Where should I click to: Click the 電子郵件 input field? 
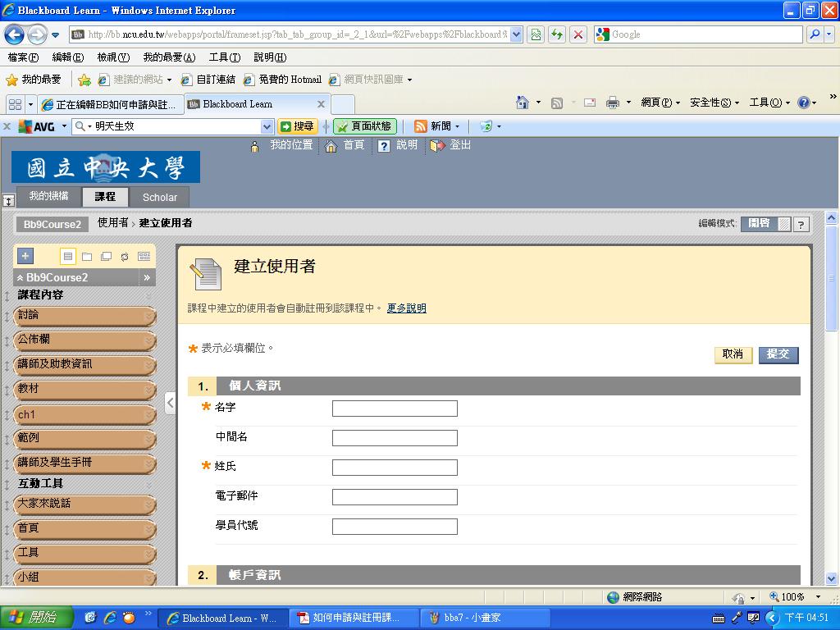pos(395,497)
